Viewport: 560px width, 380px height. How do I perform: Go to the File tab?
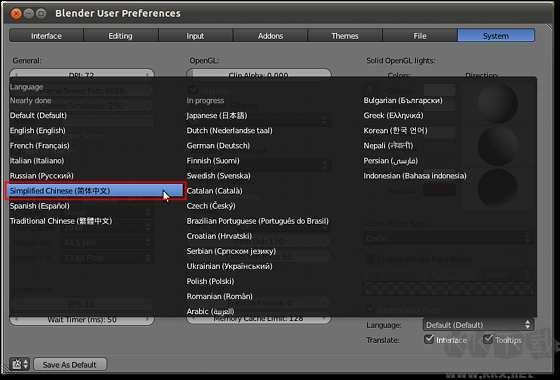coord(420,36)
